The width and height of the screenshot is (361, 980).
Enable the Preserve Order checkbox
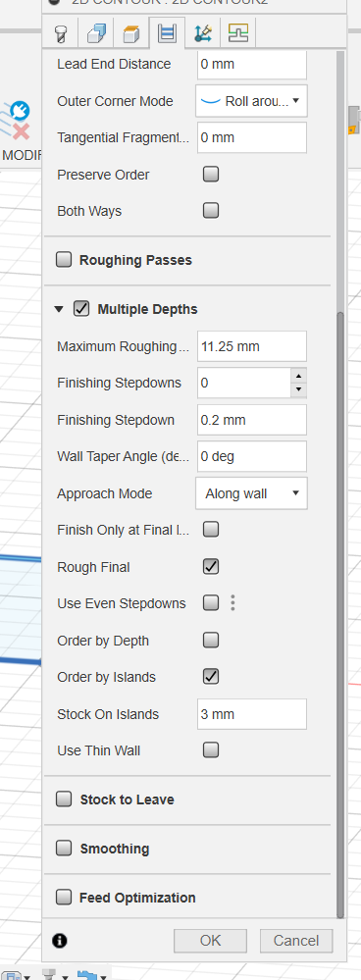pyautogui.click(x=211, y=175)
